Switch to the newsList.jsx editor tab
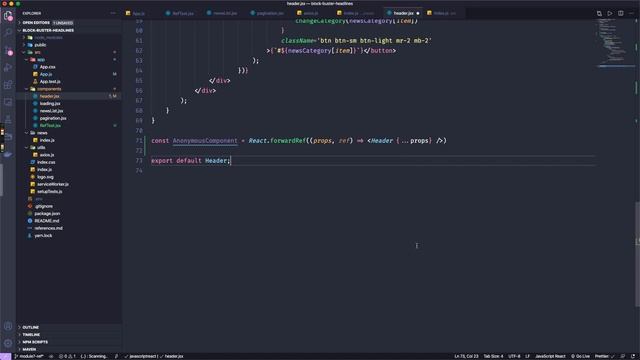 (x=225, y=13)
